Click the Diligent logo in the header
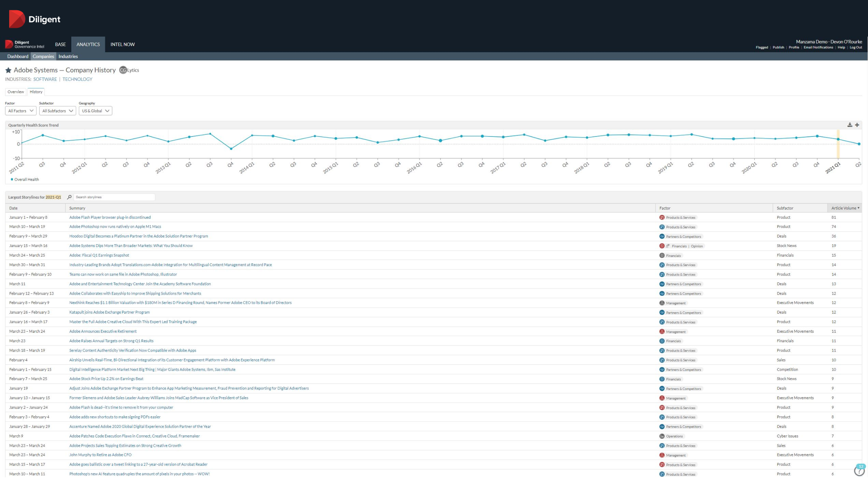This screenshot has height=478, width=868. click(35, 19)
